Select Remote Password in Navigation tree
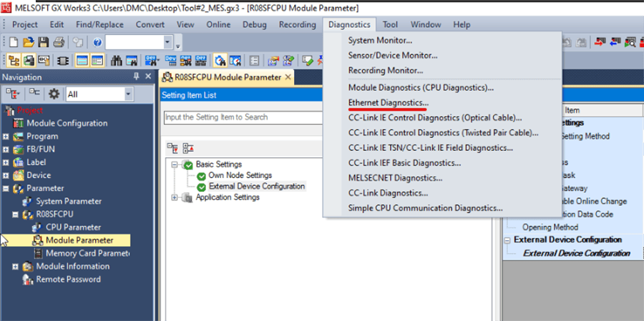644x321 pixels. pyautogui.click(x=68, y=280)
